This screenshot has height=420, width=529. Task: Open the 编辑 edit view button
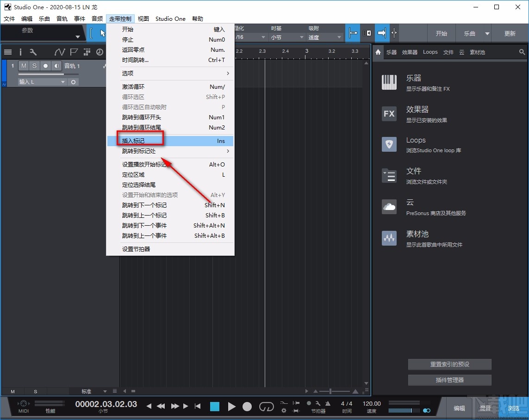click(x=459, y=408)
